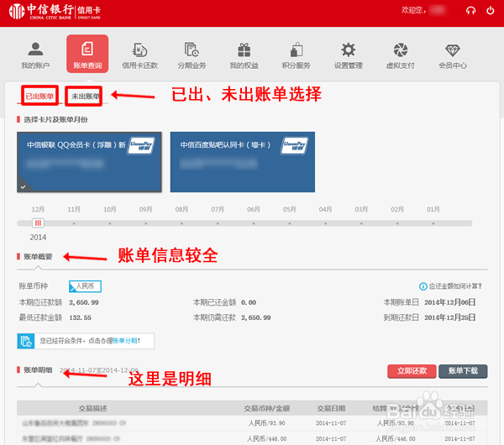Open 信用卡还款 credit card repayment icon
The width and height of the screenshot is (504, 445).
pos(139,55)
